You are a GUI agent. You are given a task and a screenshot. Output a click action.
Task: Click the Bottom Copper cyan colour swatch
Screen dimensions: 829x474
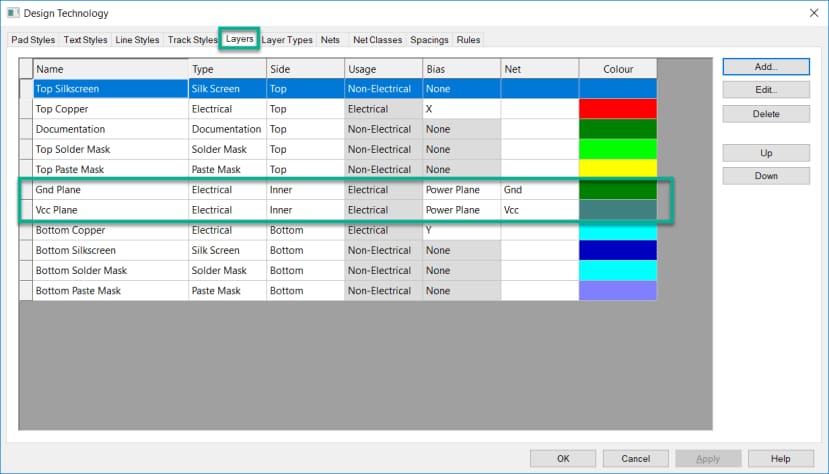pos(618,231)
